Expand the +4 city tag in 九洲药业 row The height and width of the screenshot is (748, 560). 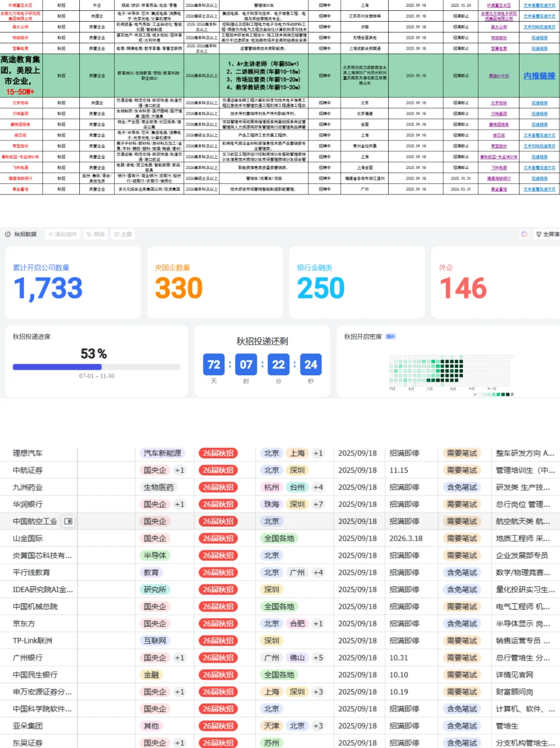pos(318,487)
